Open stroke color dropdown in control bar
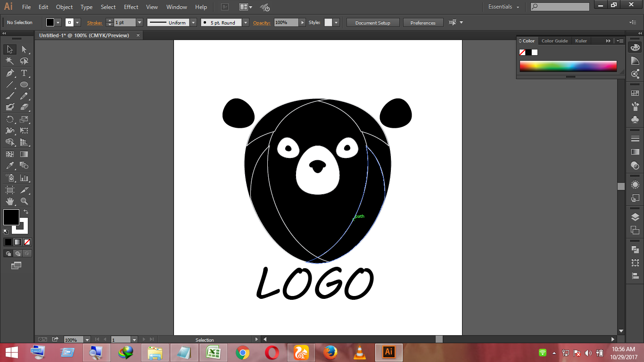This screenshot has width=644, height=362. (x=78, y=23)
